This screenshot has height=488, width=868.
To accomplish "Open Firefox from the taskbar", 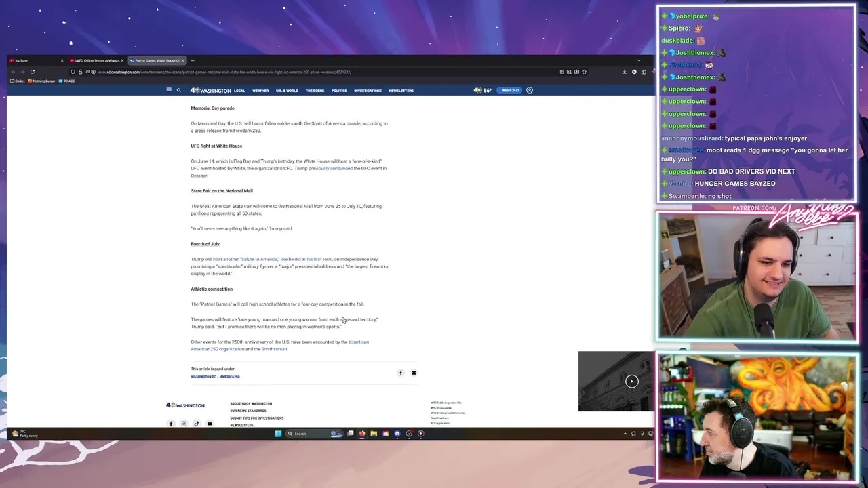I will coord(362,434).
